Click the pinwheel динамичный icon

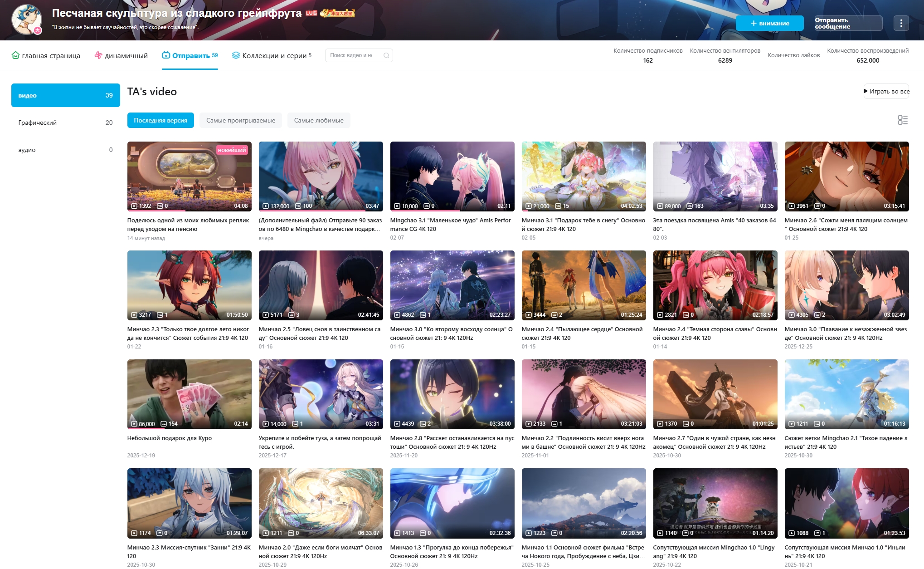98,55
